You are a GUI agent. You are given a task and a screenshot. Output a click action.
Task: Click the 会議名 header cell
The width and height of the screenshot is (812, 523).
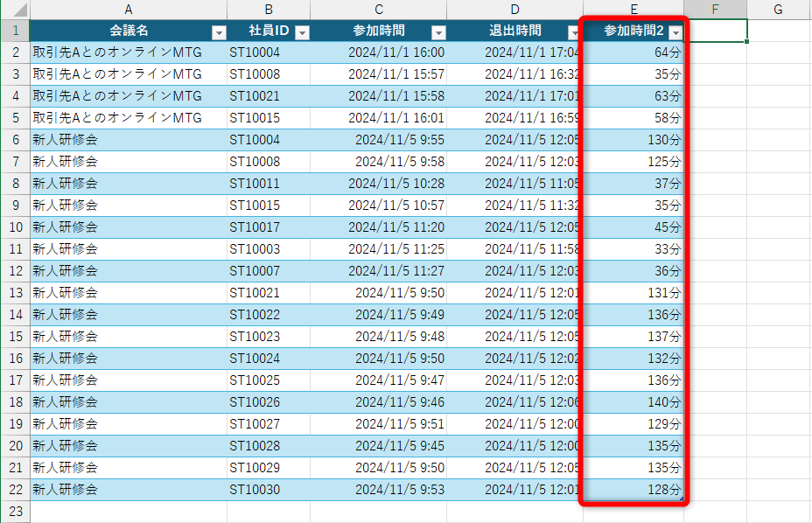[x=129, y=31]
